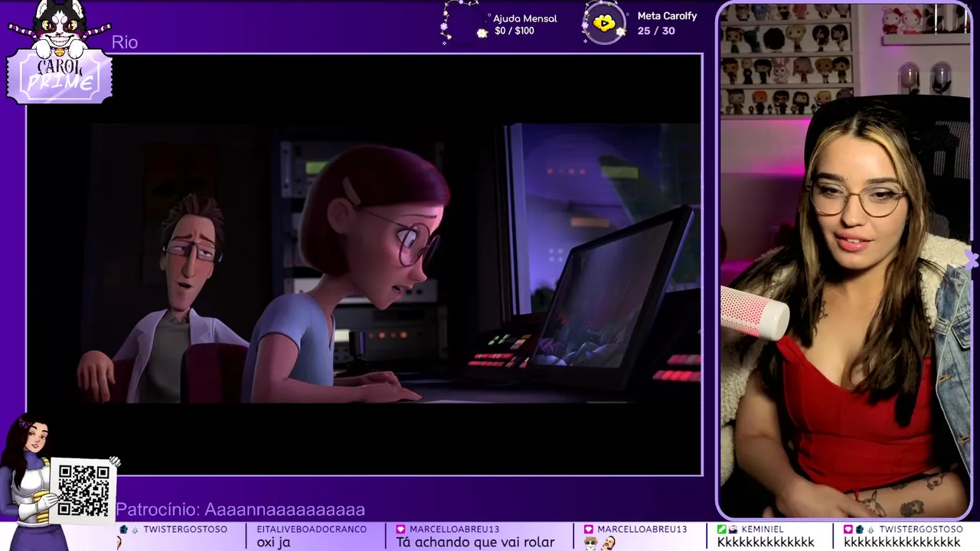
Task: Click the 'Meta Carolfy' goal title
Action: (667, 15)
